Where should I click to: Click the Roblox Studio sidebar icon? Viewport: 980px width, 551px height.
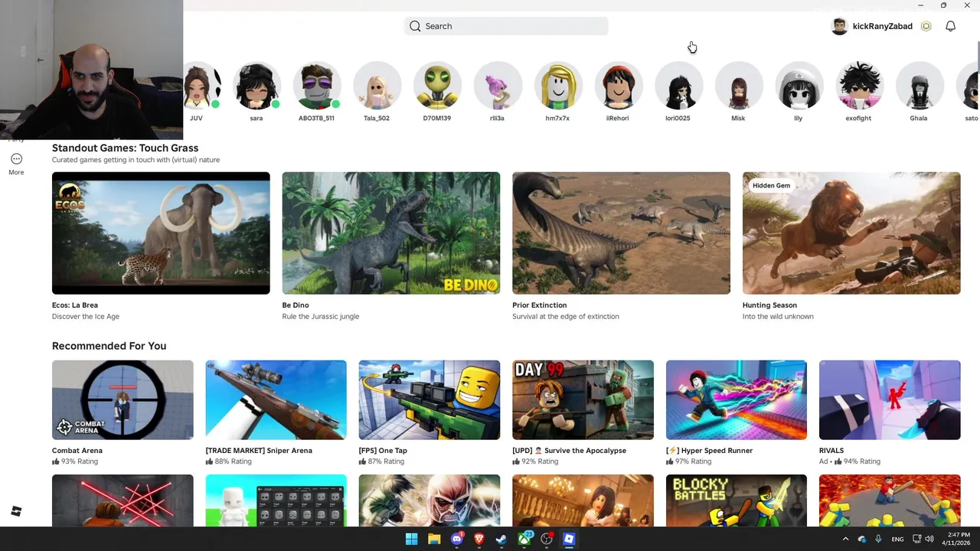[x=16, y=511]
